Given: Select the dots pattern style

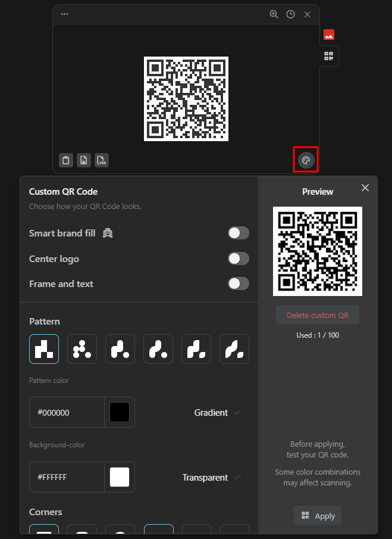Looking at the screenshot, I should coord(82,349).
